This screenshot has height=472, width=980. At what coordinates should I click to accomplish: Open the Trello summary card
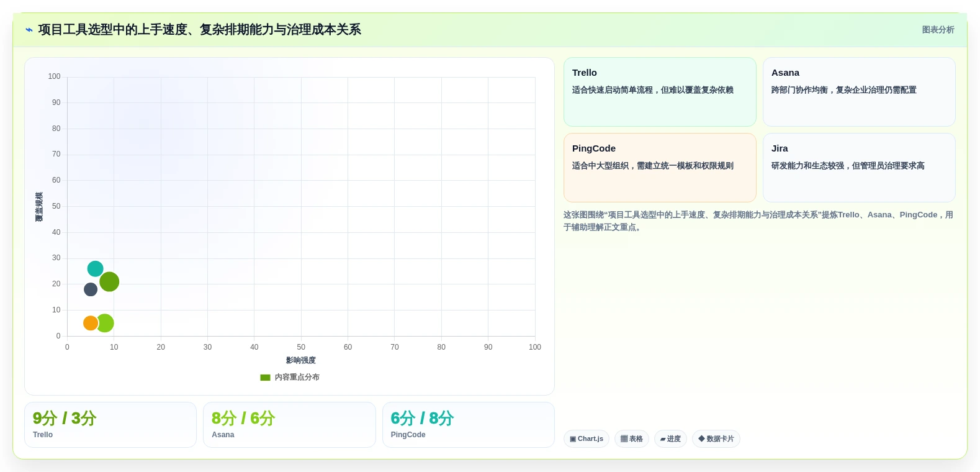(660, 92)
